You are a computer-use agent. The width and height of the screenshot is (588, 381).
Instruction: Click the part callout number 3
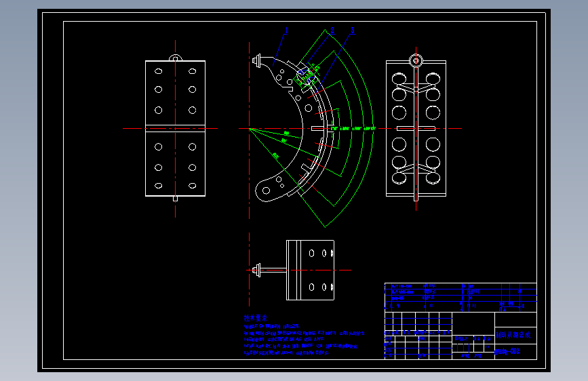point(353,31)
